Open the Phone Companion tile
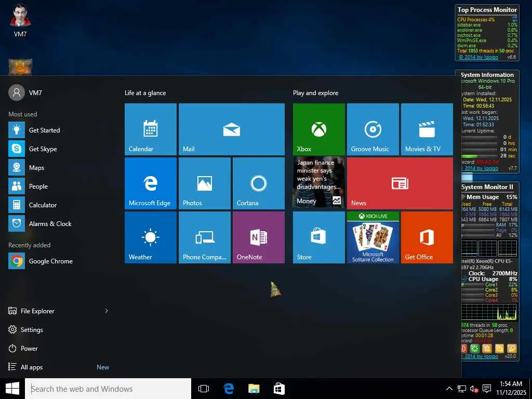This screenshot has width=532, height=399. pyautogui.click(x=205, y=237)
